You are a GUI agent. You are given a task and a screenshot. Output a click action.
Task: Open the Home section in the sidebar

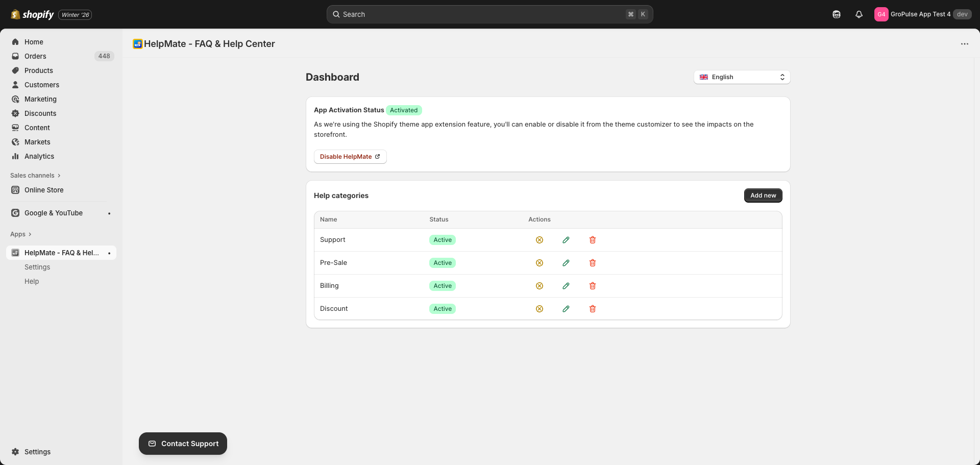tap(34, 42)
